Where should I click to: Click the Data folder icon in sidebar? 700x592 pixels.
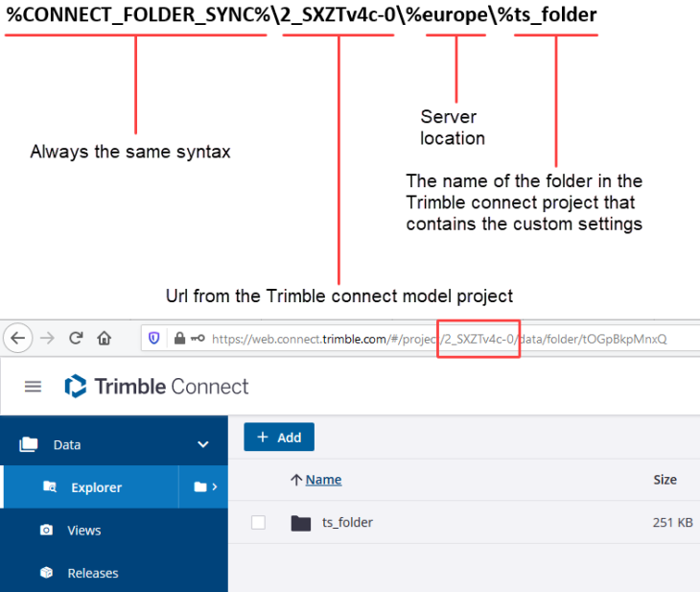click(29, 444)
